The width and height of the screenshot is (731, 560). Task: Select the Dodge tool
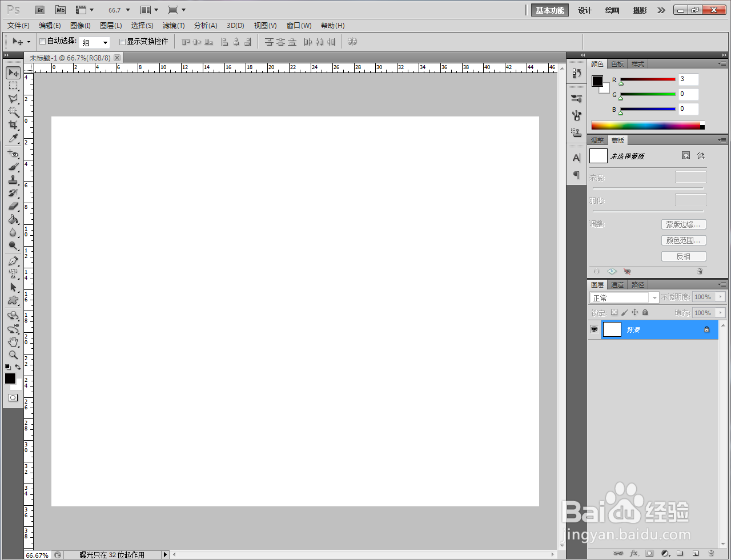[x=13, y=245]
